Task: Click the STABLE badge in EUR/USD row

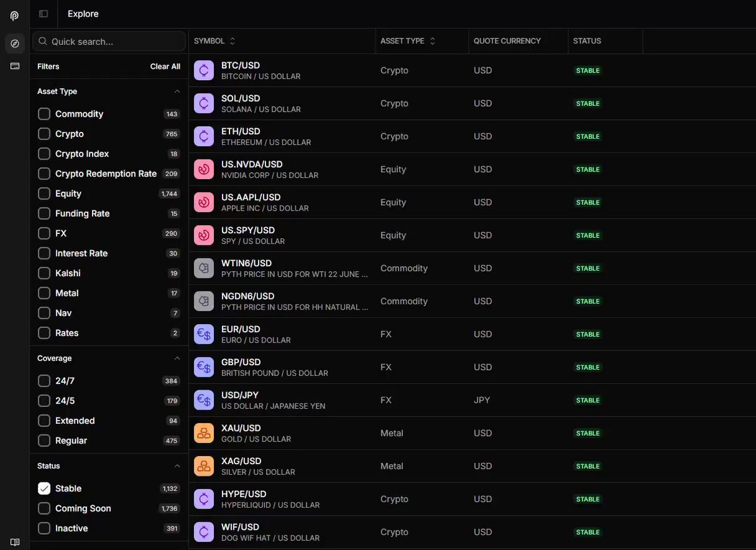Action: click(588, 334)
